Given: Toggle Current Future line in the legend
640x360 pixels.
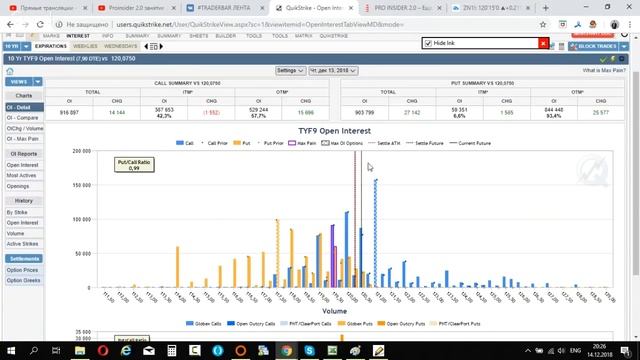Looking at the screenshot, I should click(470, 143).
